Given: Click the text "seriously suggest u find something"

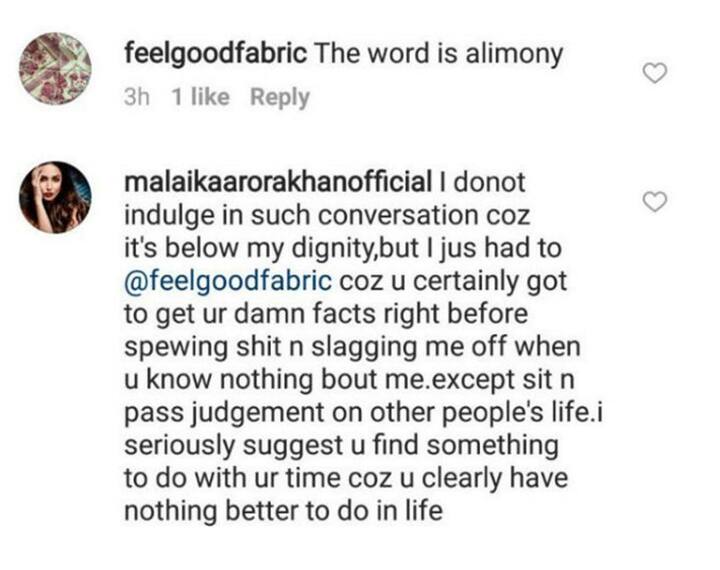Looking at the screenshot, I should coord(342,446).
